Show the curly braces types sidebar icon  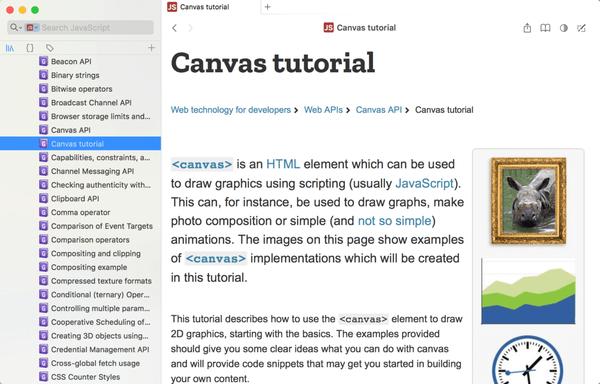click(x=29, y=48)
